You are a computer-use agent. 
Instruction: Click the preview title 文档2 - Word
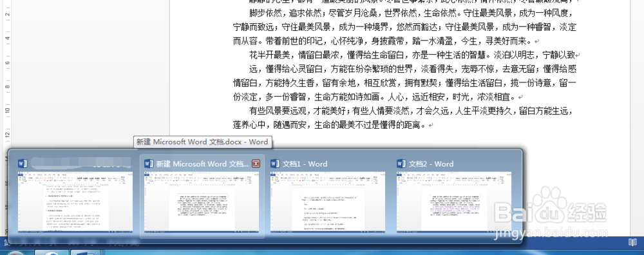(431, 164)
